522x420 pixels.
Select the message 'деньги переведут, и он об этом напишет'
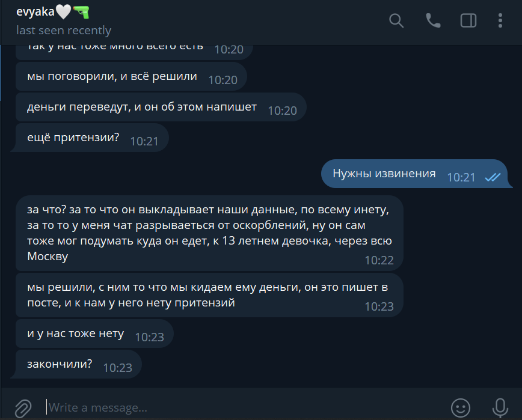(x=161, y=107)
